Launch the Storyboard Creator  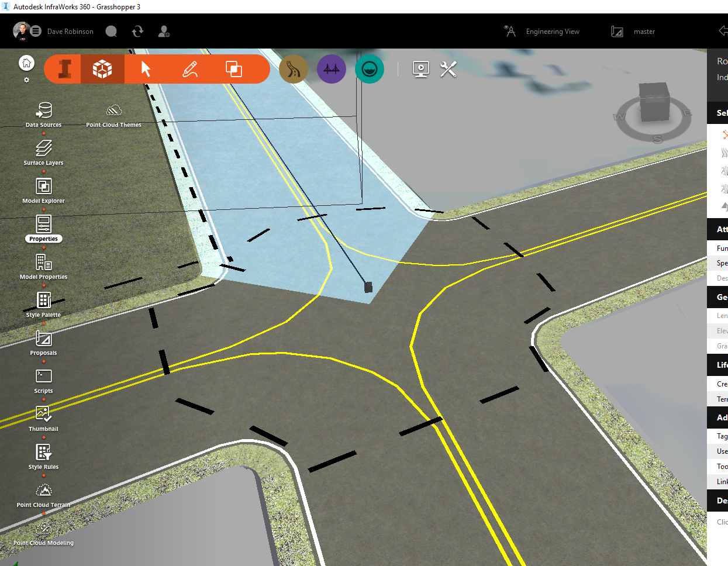pos(420,69)
